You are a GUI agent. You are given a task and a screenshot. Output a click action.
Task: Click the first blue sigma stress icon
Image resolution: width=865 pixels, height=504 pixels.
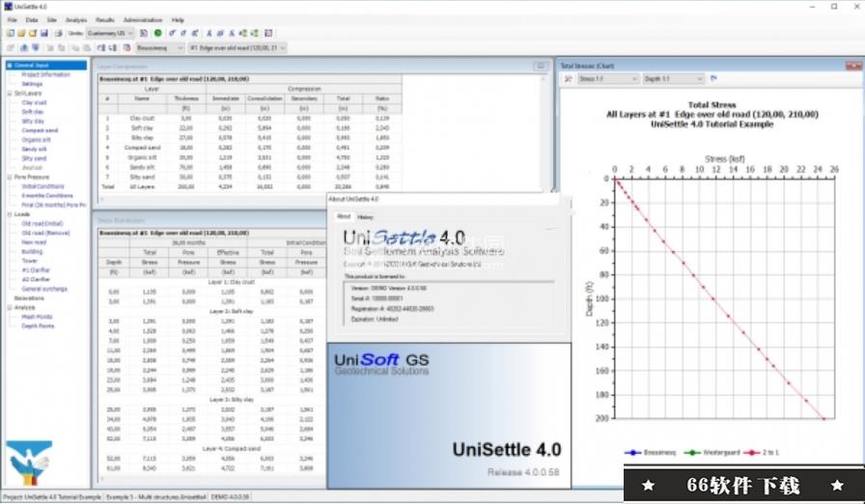point(172,33)
